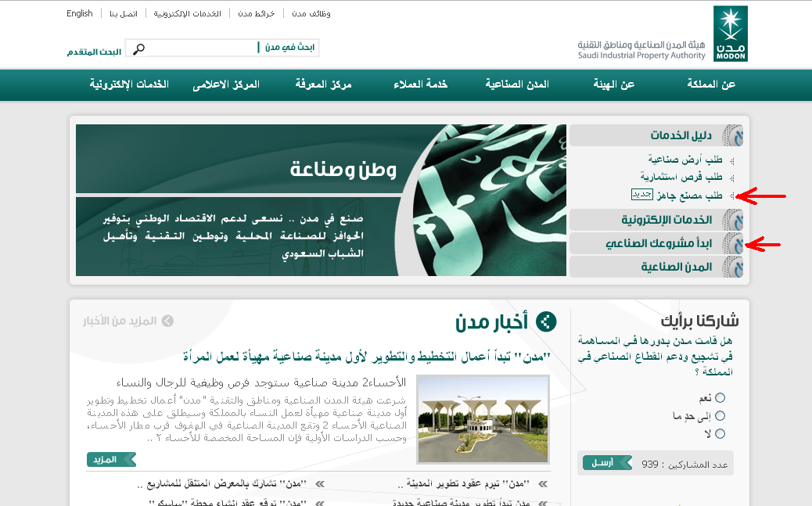Click the search input field ابحث في مدن
This screenshot has width=812, height=506.
[x=222, y=48]
